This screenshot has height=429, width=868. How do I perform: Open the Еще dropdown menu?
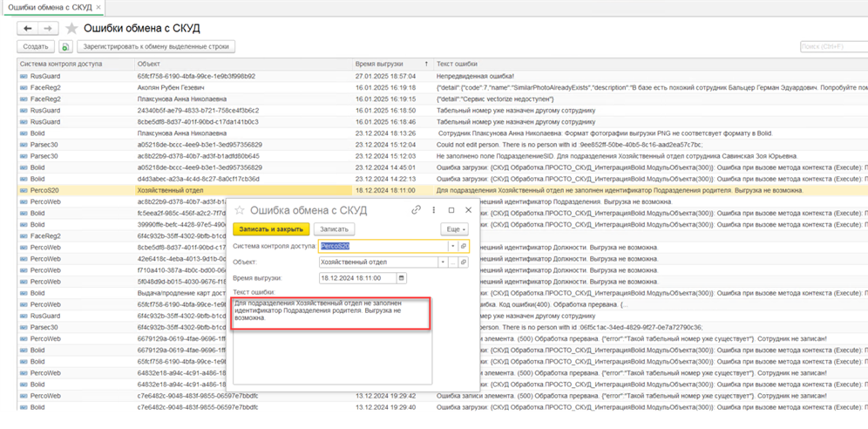click(454, 228)
